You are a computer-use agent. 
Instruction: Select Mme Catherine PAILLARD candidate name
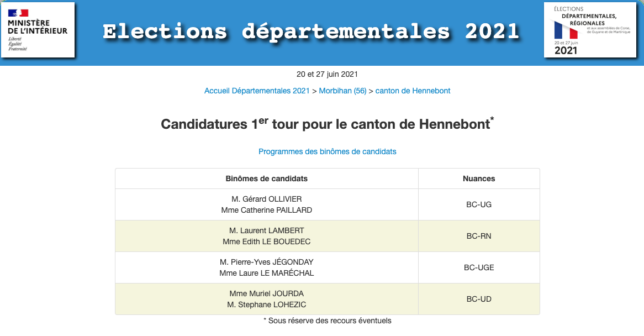tap(267, 210)
